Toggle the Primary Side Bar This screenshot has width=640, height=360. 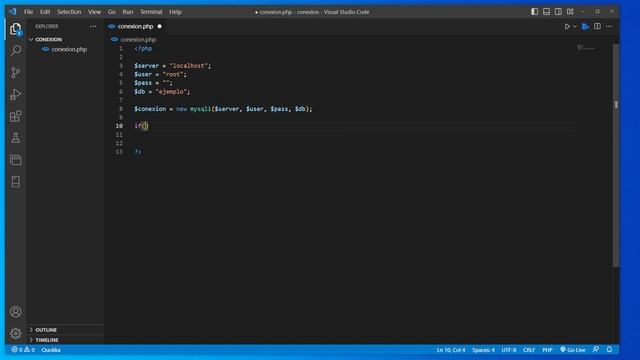click(534, 11)
